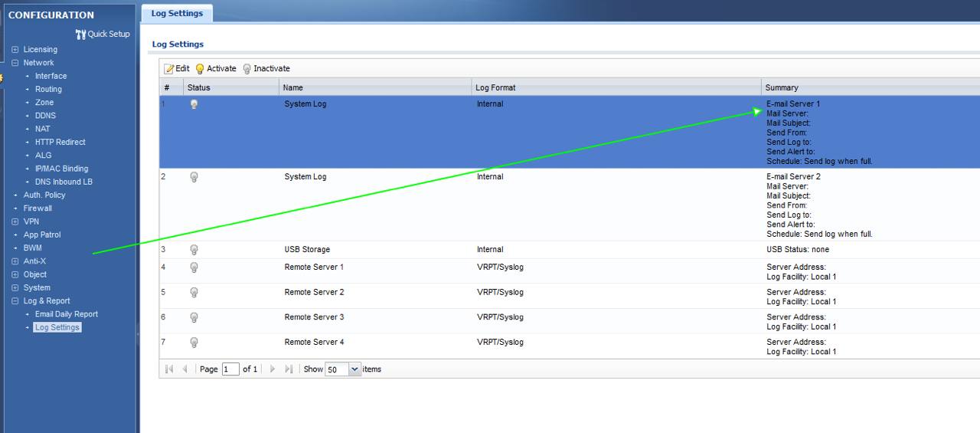Viewport: 980px width, 433px height.
Task: Open Quick Setup wizard
Action: (x=103, y=34)
